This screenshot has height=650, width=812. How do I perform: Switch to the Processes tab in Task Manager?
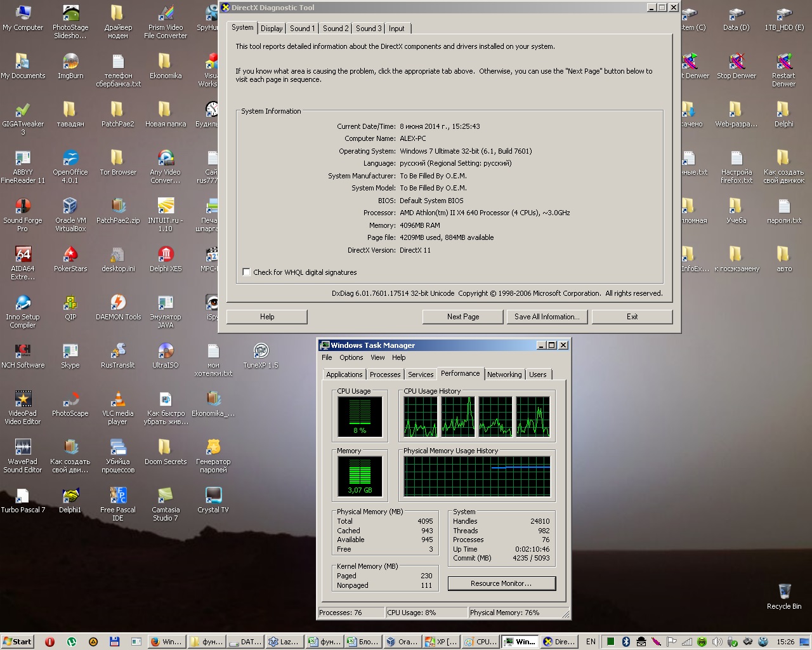click(385, 375)
